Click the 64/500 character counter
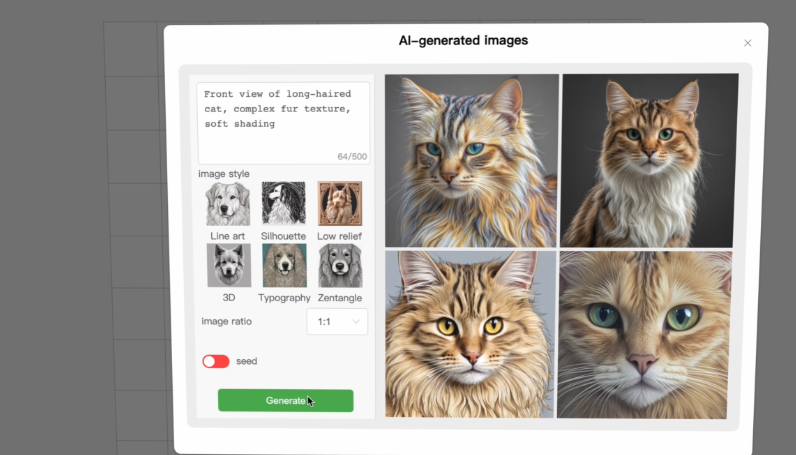This screenshot has width=796, height=455. [352, 156]
